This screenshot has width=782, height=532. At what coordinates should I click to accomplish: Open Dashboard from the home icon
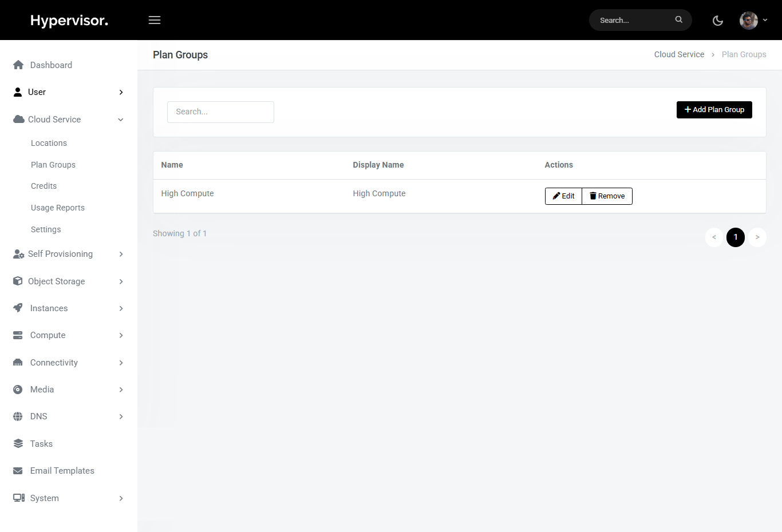point(18,65)
